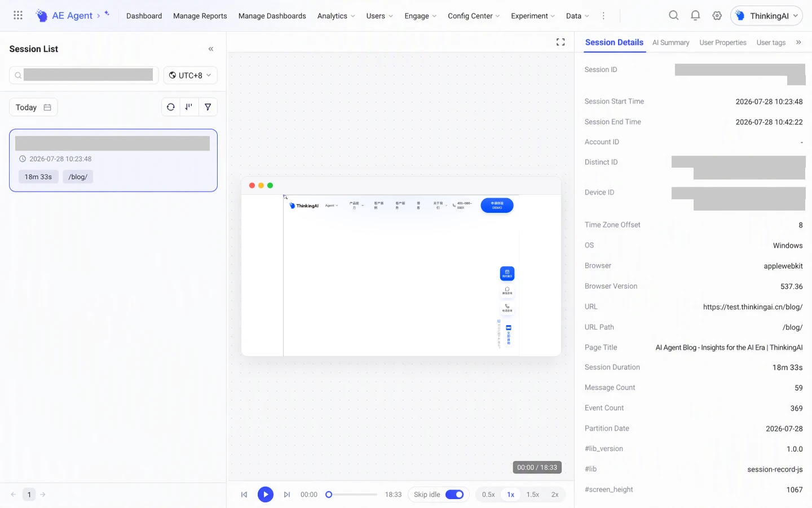This screenshot has height=508, width=812.
Task: Expand the Users menu
Action: tap(379, 16)
